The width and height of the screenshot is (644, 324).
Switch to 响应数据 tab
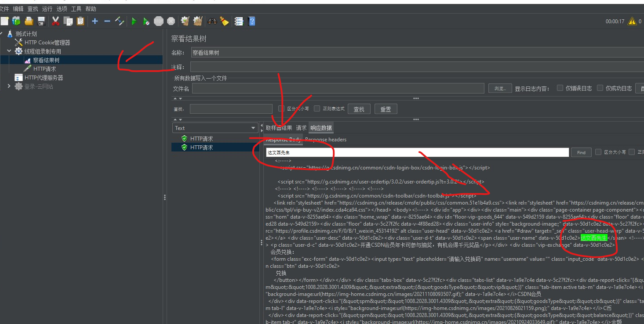coord(321,128)
